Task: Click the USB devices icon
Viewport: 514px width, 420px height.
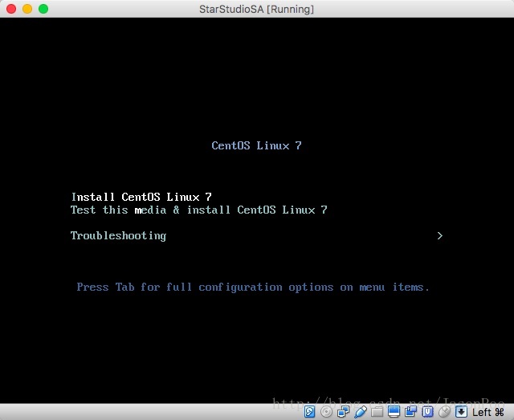Action: (x=361, y=412)
